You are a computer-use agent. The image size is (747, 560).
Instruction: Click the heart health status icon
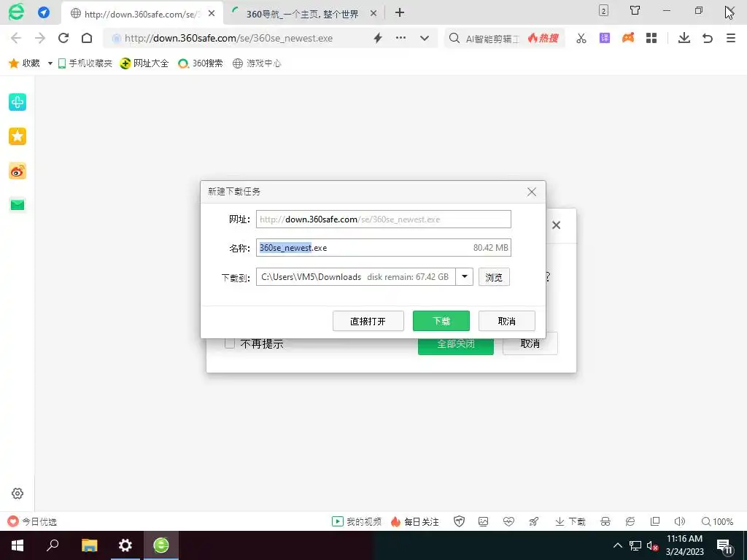(508, 521)
